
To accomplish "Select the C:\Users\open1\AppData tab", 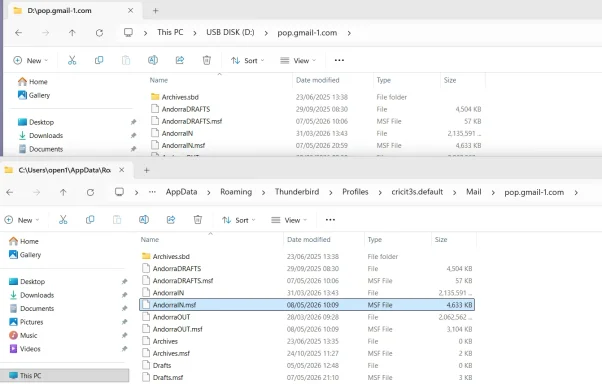I will [x=65, y=170].
